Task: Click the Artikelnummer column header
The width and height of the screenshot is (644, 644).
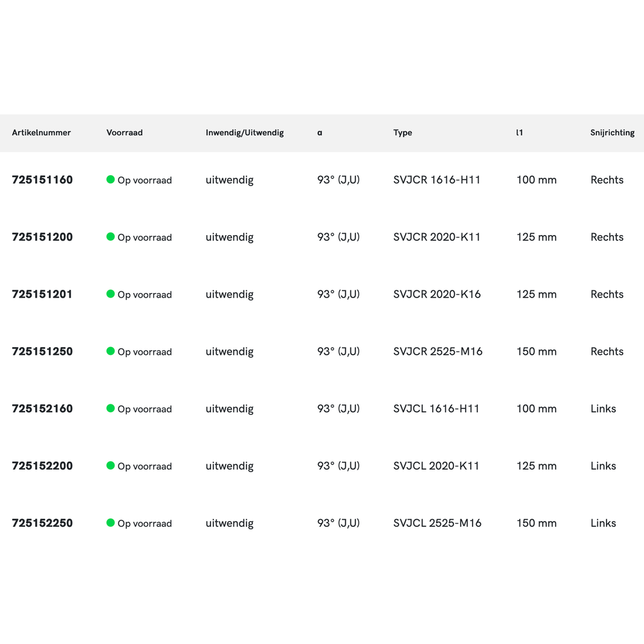Action: click(x=41, y=133)
